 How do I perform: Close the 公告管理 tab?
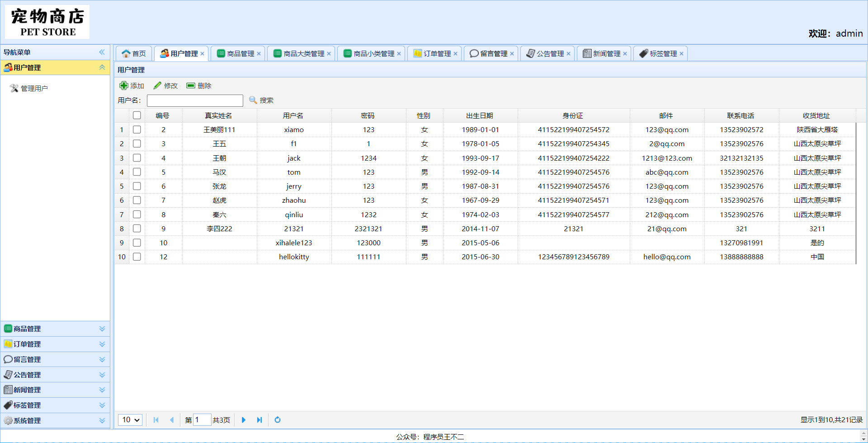tap(569, 54)
